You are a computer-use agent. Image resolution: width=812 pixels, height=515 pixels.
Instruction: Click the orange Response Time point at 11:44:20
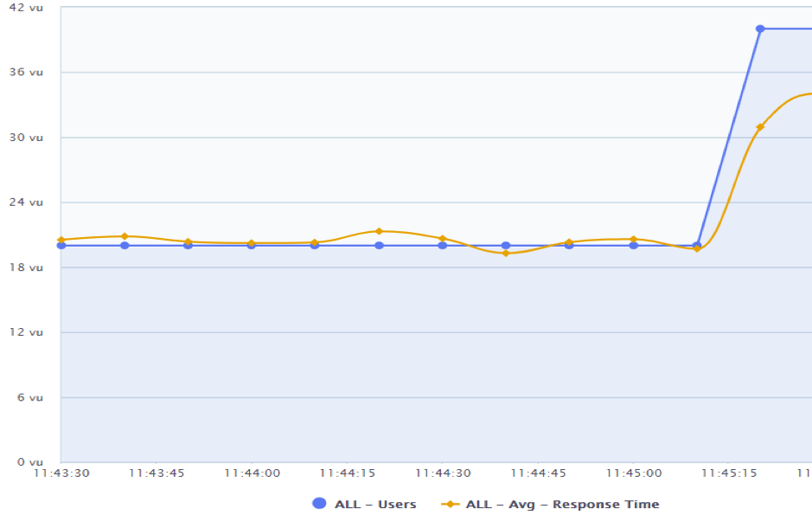tap(379, 231)
